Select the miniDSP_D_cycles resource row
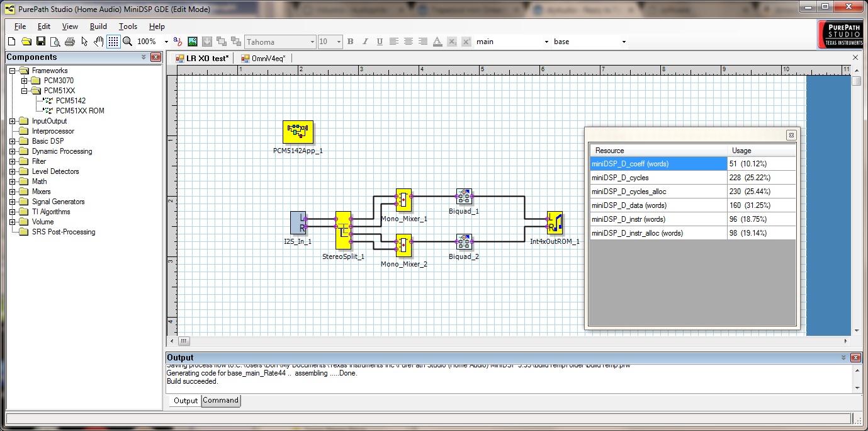Screen dimensions: 868x431 (x=692, y=178)
